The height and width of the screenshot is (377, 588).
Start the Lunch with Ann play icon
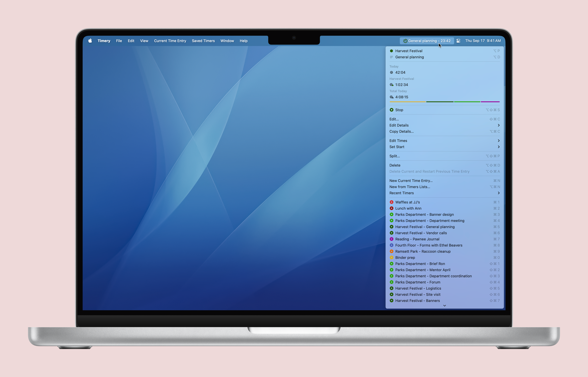click(x=391, y=208)
